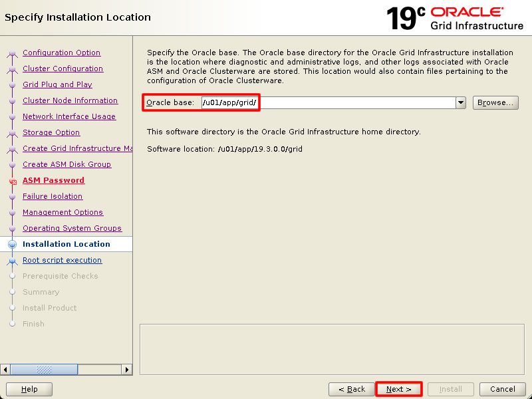Go to Operating System Groups step
This screenshot has height=399, width=532.
click(x=72, y=228)
